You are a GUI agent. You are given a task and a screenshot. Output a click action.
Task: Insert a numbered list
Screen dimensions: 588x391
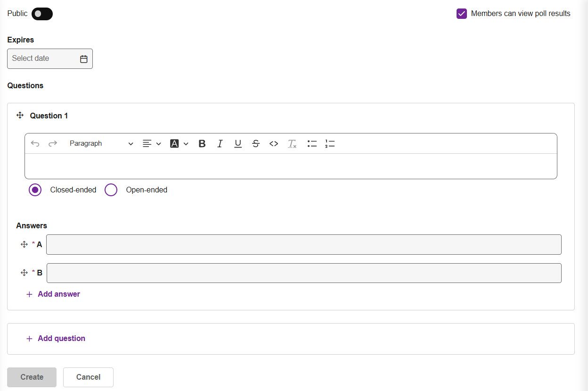pyautogui.click(x=330, y=144)
